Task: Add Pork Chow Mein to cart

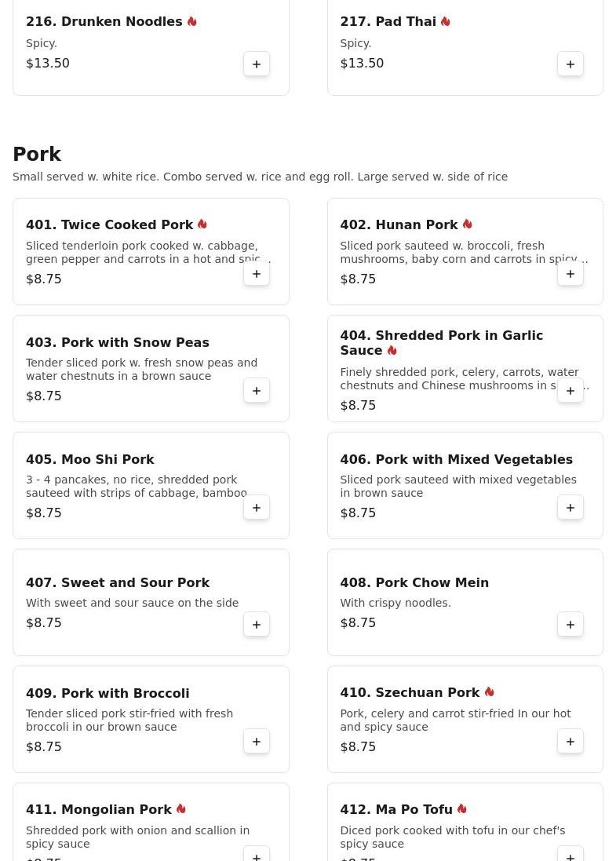Action: coord(570,625)
